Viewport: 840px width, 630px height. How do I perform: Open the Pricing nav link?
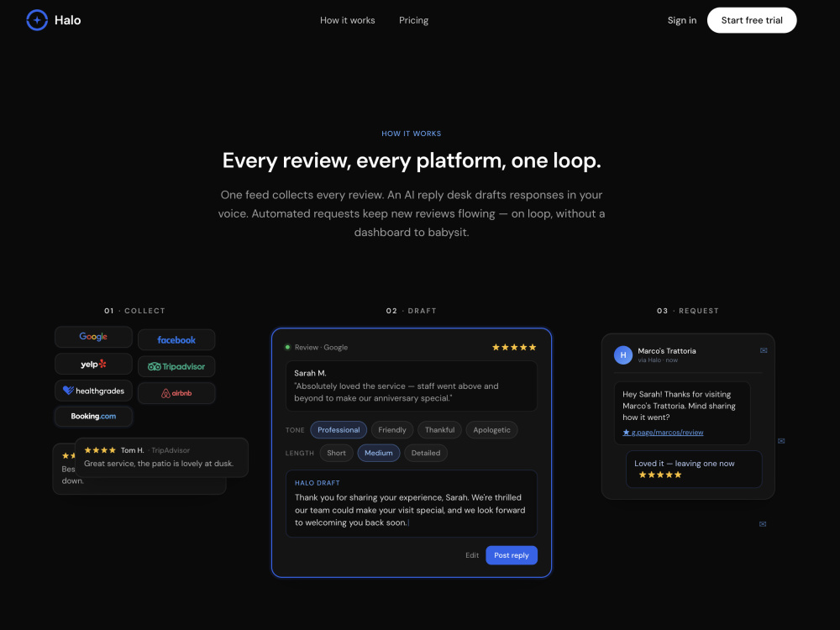pyautogui.click(x=413, y=20)
